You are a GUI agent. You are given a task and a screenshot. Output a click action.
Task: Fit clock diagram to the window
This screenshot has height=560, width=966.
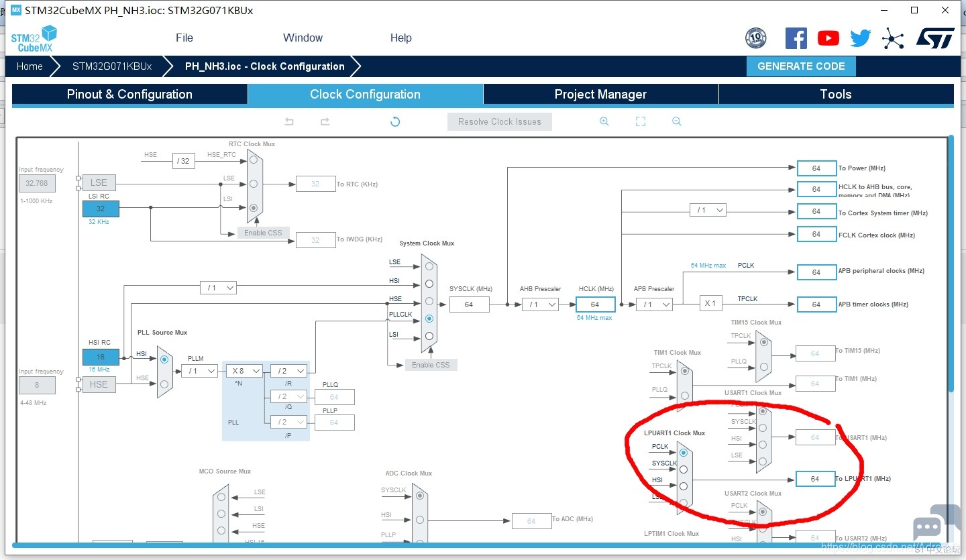641,121
